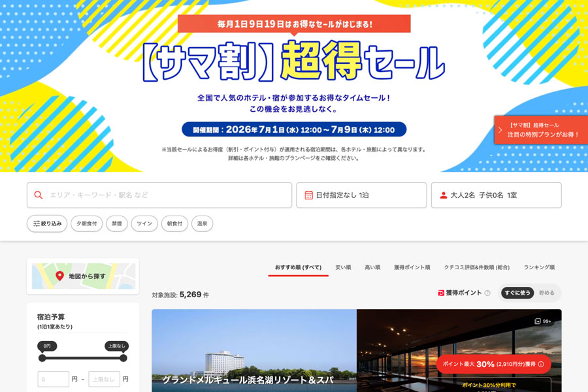This screenshot has height=392, width=588.
Task: Sort results by 高い順
Action: (373, 267)
